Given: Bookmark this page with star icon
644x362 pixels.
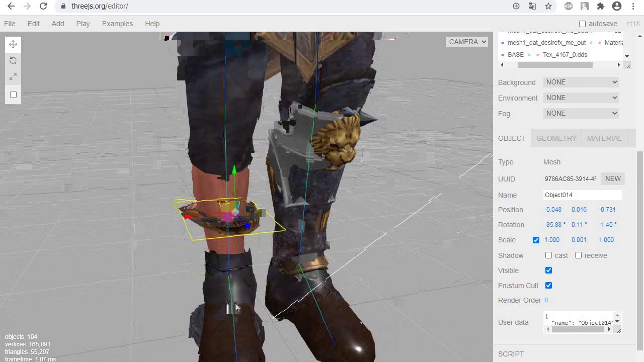Looking at the screenshot, I should pyautogui.click(x=548, y=6).
